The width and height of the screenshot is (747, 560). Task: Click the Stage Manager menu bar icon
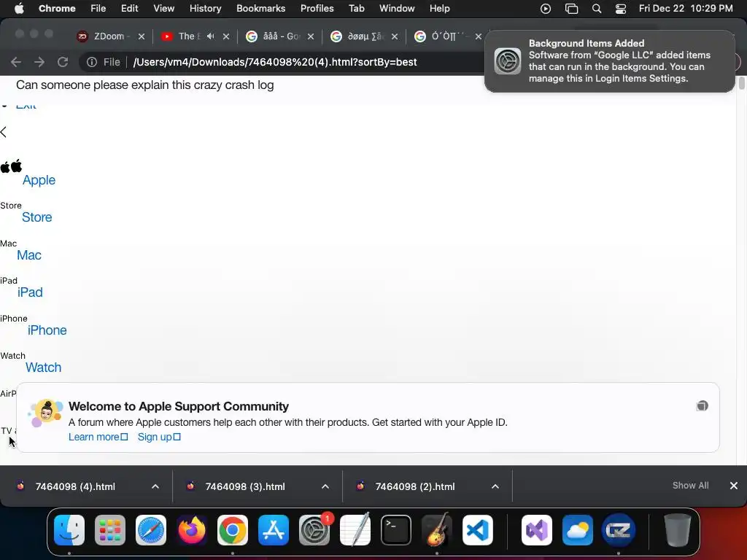tap(571, 9)
